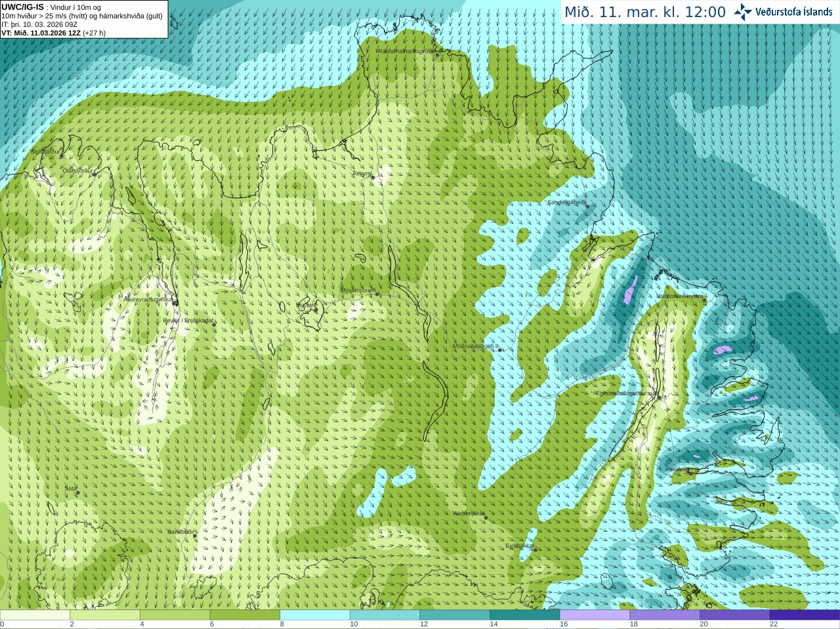Select the Sandvíkurheiði station label

567,202
